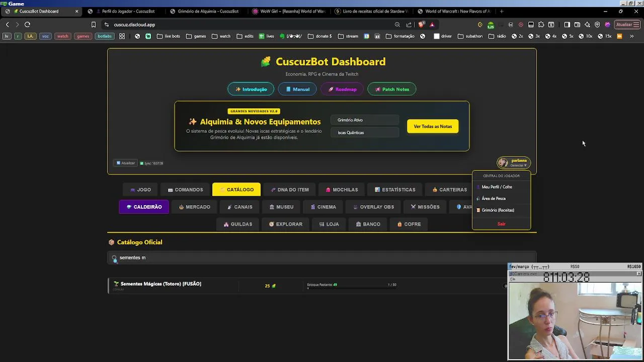Open Meu Perfil / Cofre menu entry

[x=501, y=187]
